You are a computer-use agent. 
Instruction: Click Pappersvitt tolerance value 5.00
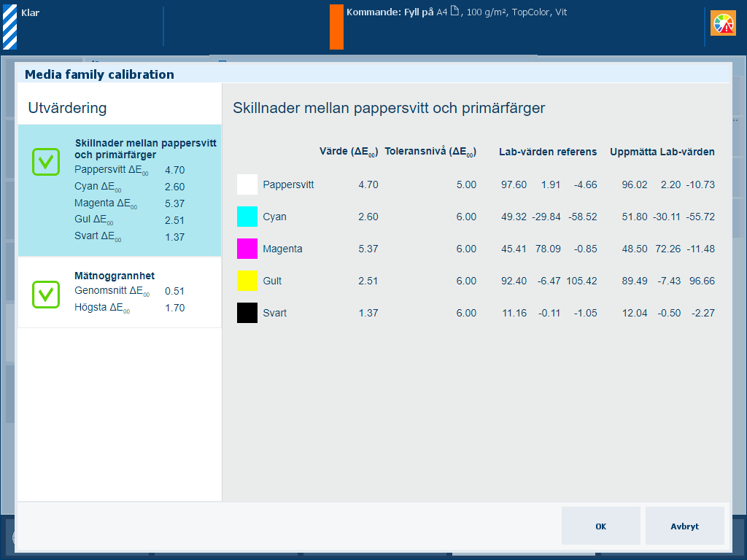click(x=466, y=184)
